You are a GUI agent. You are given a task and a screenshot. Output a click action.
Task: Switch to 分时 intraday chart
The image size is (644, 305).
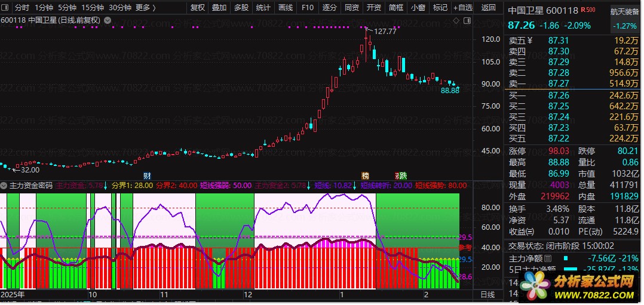click(22, 7)
